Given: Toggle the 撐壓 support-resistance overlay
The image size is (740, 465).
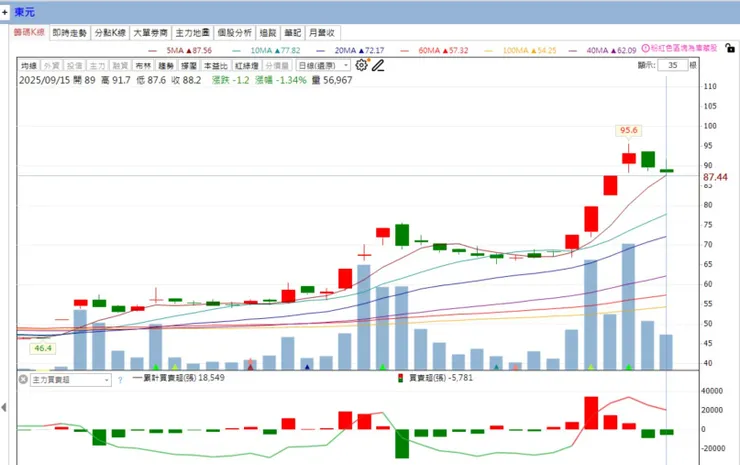Looking at the screenshot, I should (189, 66).
